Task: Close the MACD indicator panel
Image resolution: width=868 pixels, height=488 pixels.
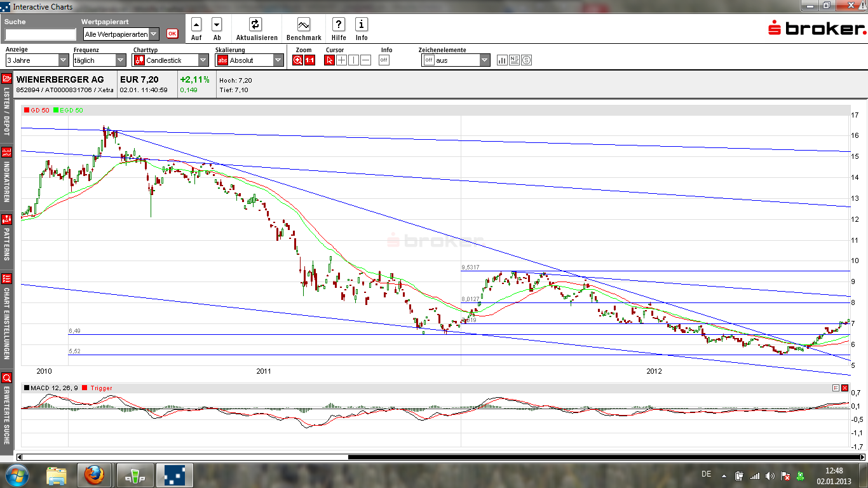Action: point(844,388)
